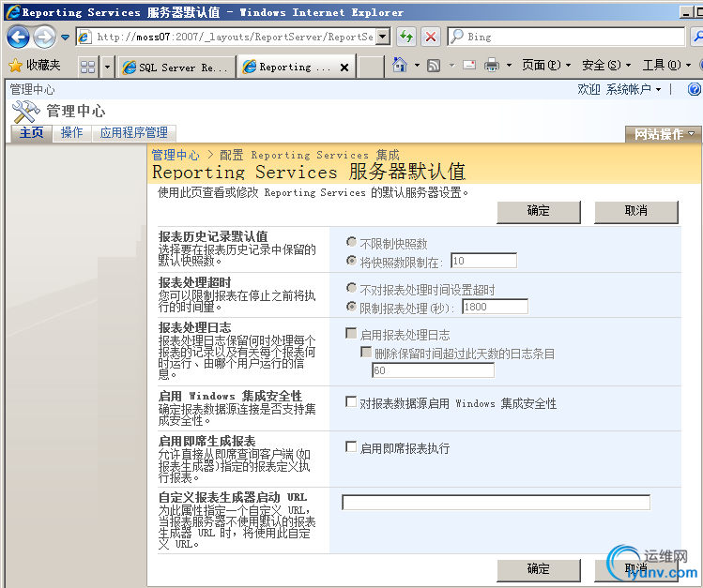Screen dimensions: 703x588
Task: Enable the 启用即席报表执行 checkbox
Action: point(351,446)
